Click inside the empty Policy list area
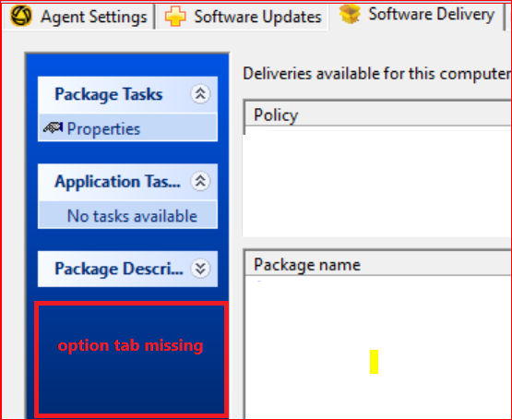 click(x=377, y=183)
